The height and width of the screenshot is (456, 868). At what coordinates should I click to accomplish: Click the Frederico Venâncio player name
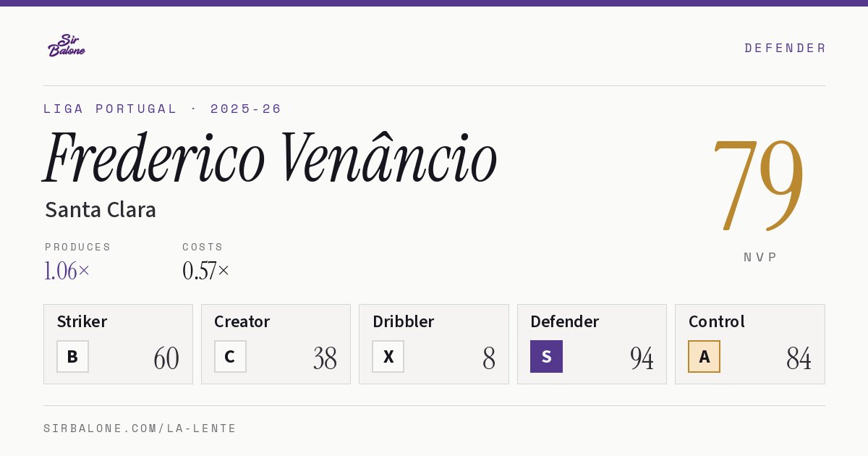pyautogui.click(x=270, y=158)
